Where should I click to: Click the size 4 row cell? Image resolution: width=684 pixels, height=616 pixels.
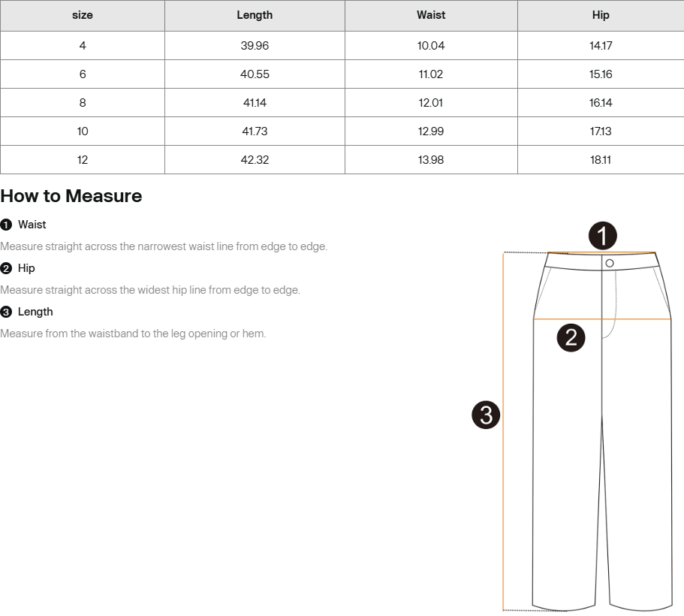click(83, 45)
